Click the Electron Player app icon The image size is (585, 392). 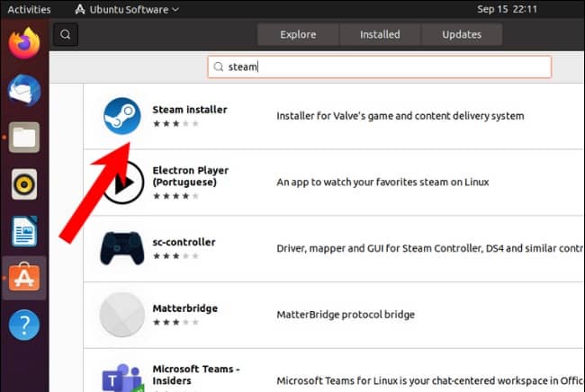pos(124,183)
